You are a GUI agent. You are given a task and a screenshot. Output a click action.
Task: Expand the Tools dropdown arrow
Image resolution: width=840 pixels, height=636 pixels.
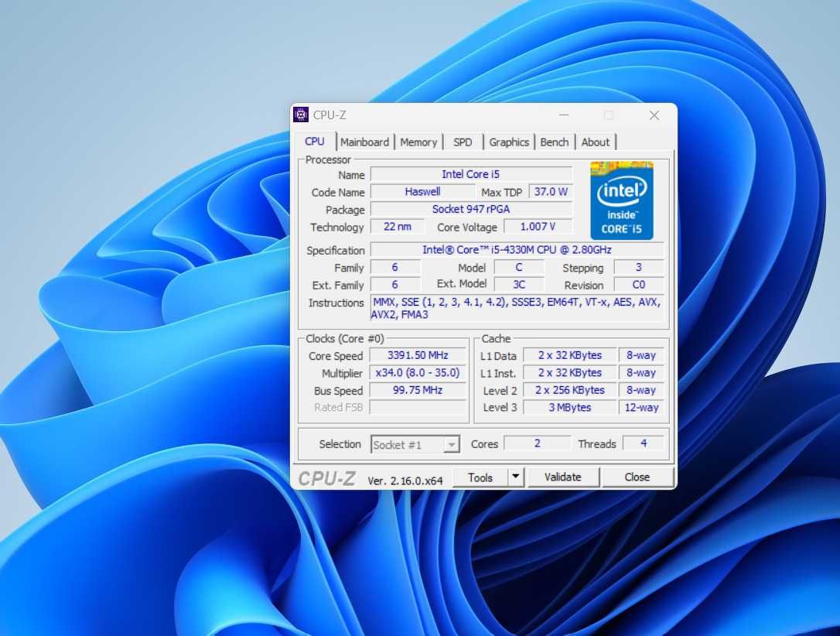click(515, 477)
